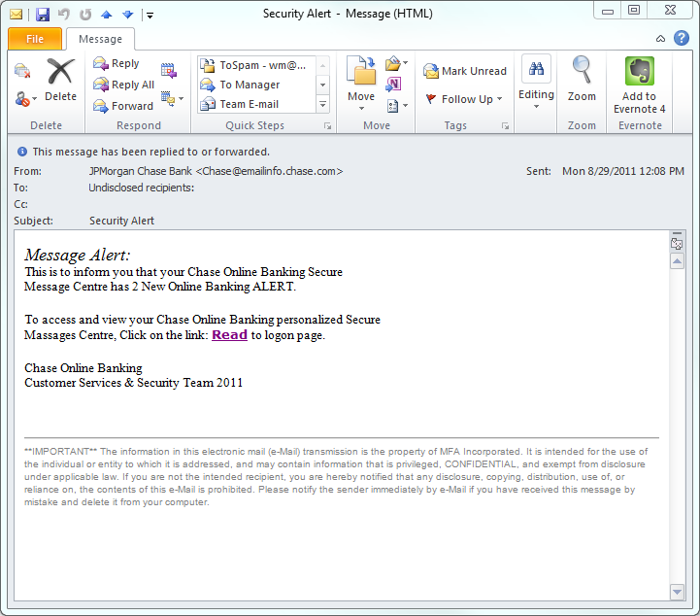This screenshot has height=616, width=700.
Task: Open the Junk dropdown in Delete group
Action: tap(25, 99)
